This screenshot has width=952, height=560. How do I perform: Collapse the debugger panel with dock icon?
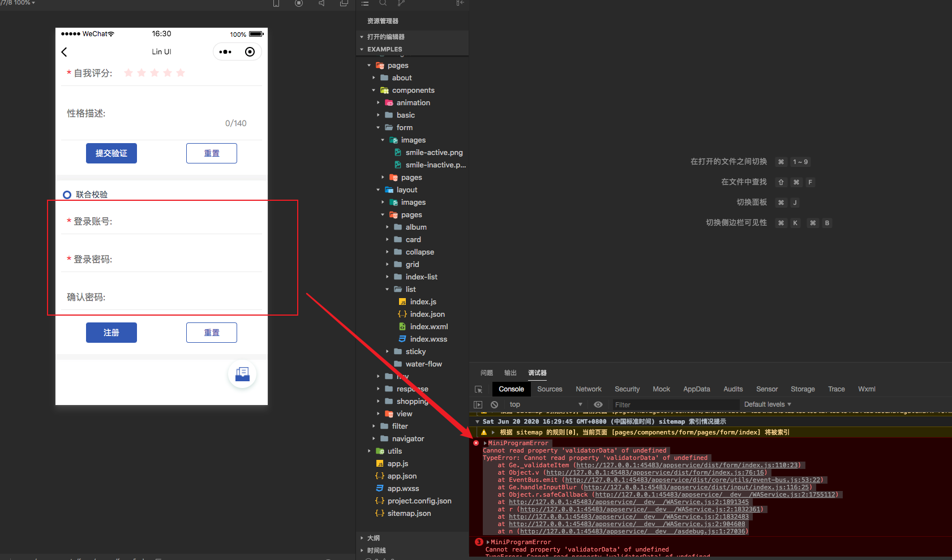coord(460,4)
